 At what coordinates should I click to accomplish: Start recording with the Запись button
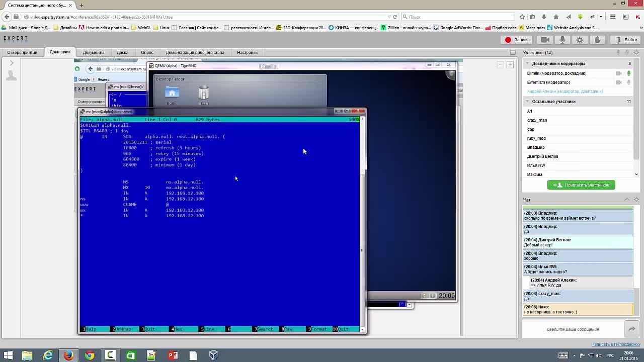tap(517, 40)
